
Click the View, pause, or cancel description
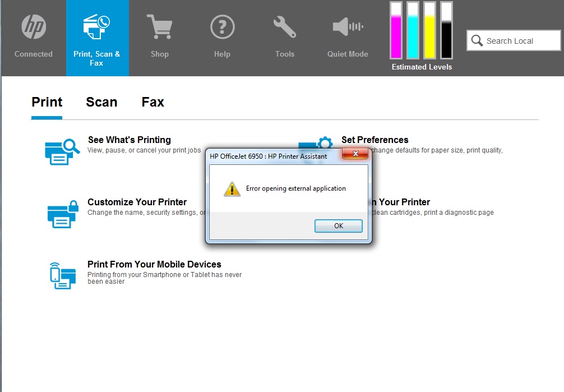point(144,150)
